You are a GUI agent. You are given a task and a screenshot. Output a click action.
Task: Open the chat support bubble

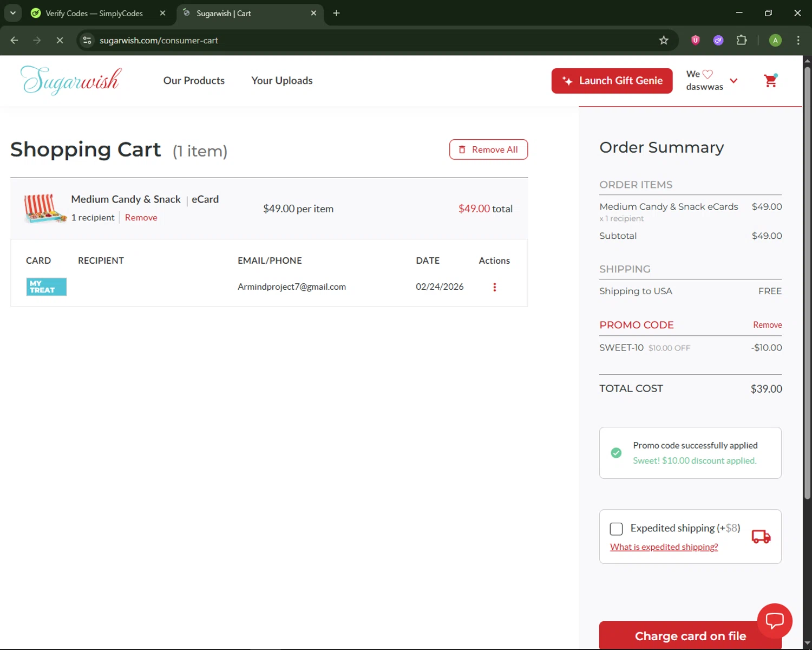775,621
